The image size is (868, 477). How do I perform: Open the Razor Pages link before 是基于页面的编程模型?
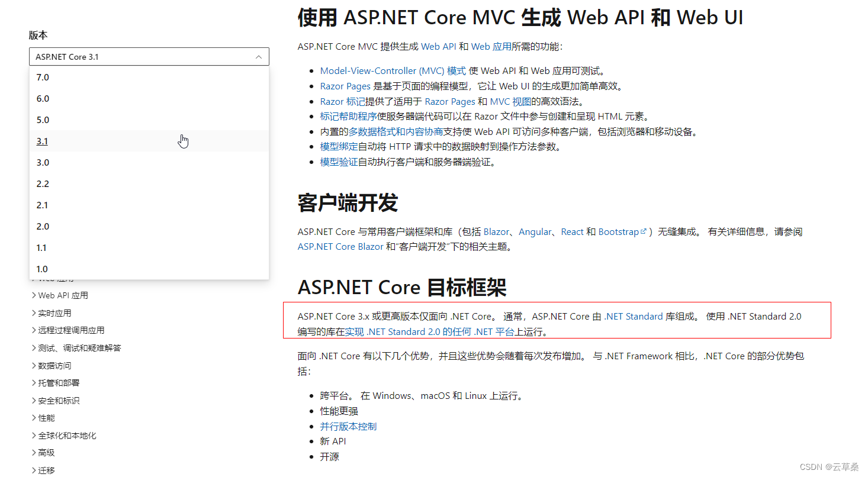coord(345,86)
